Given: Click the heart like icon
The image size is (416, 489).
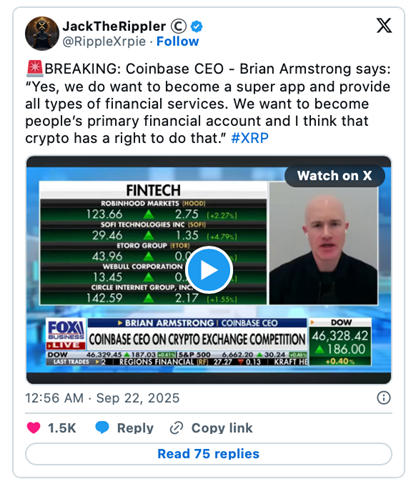Looking at the screenshot, I should pyautogui.click(x=33, y=428).
